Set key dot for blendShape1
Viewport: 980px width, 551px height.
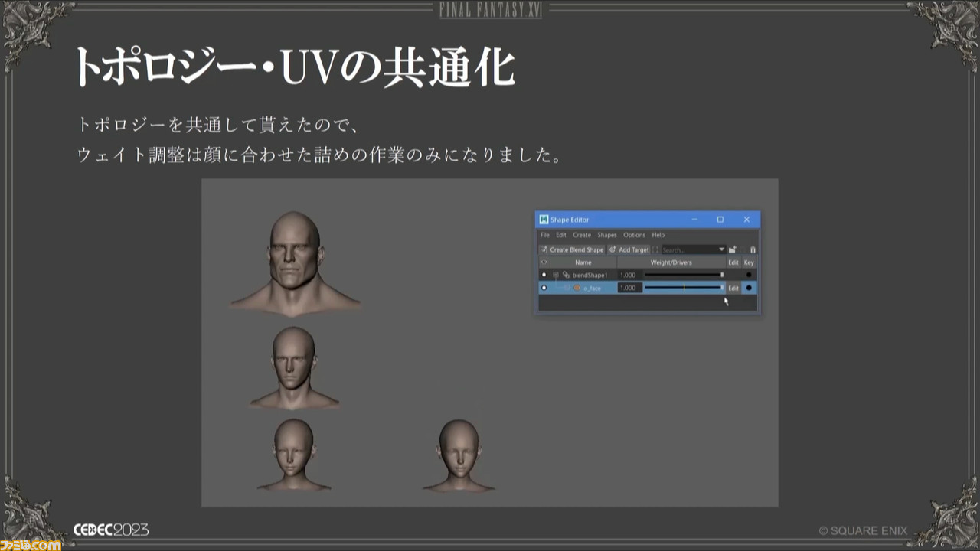749,275
